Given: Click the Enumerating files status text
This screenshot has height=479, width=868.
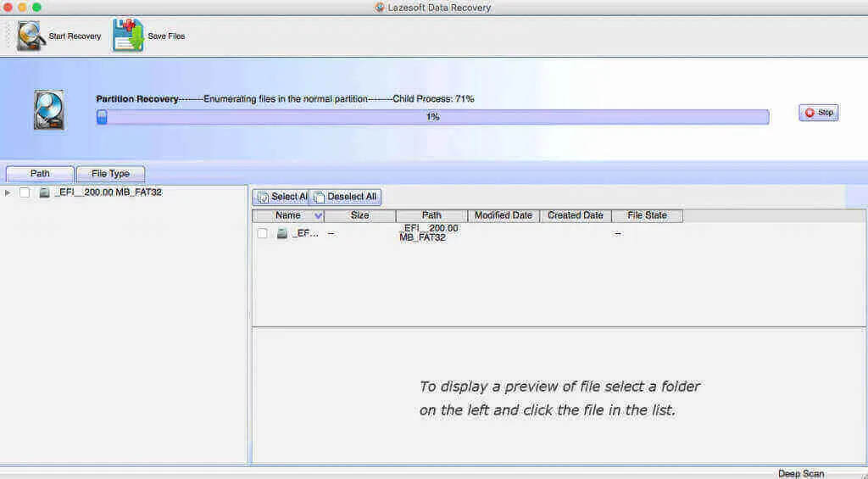Looking at the screenshot, I should [x=286, y=99].
